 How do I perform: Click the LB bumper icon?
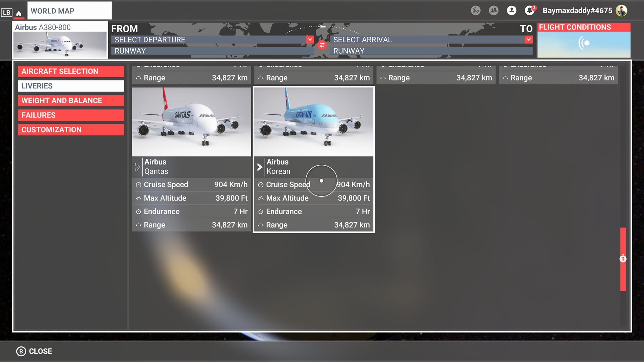coord(7,13)
